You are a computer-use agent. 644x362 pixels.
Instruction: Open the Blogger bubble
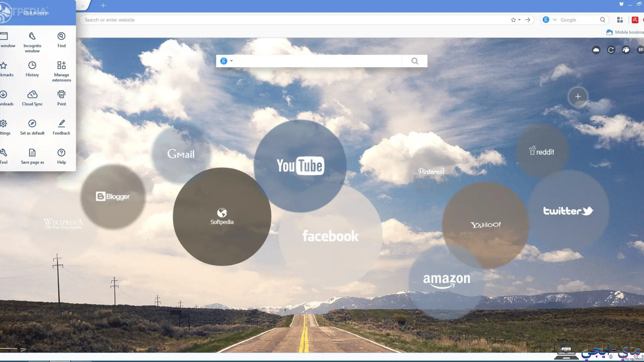pyautogui.click(x=113, y=196)
